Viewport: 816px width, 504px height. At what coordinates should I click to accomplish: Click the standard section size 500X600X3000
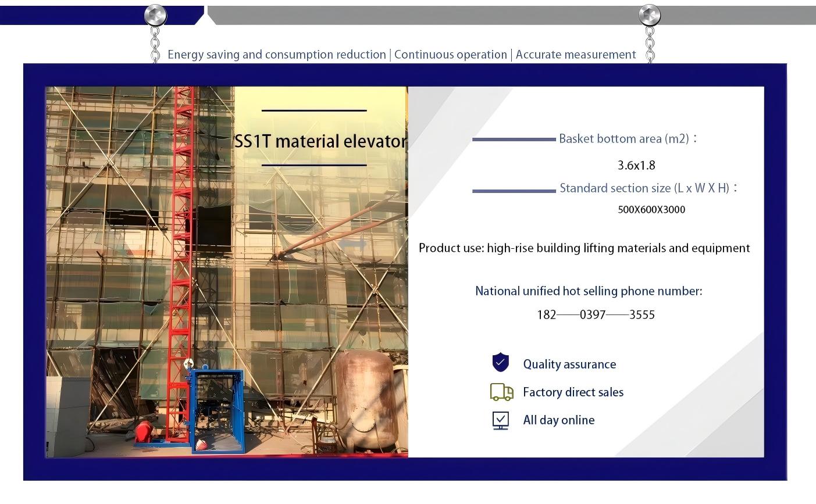coord(651,210)
